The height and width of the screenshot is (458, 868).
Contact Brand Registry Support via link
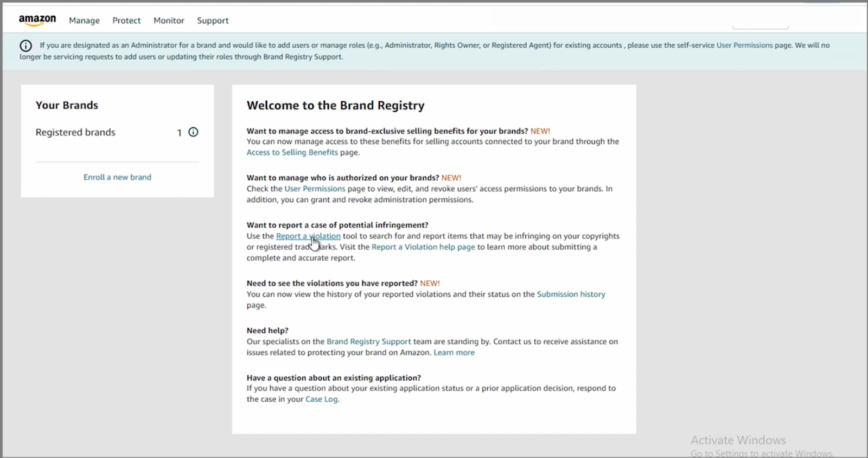[368, 341]
